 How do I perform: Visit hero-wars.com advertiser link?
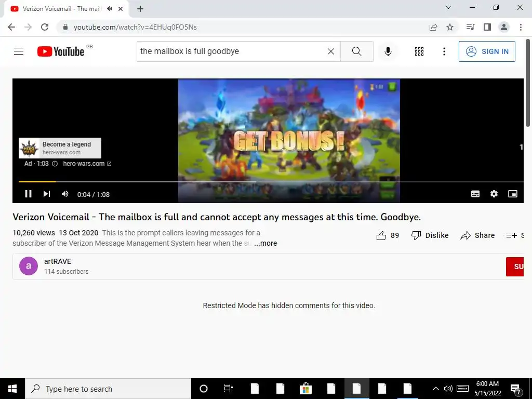pos(87,164)
